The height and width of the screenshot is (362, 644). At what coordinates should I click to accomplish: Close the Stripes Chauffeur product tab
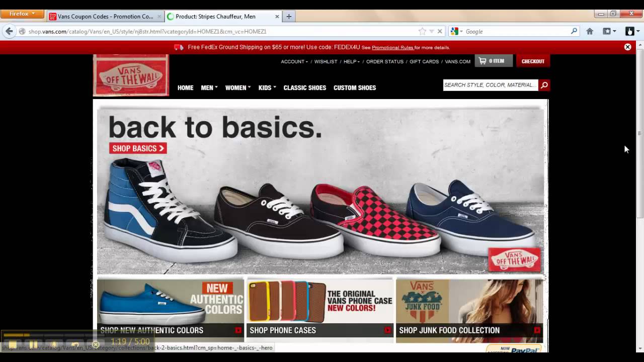coord(277,17)
